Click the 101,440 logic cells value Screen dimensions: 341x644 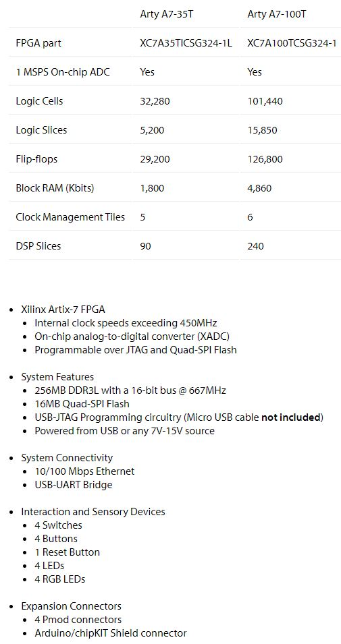point(265,101)
